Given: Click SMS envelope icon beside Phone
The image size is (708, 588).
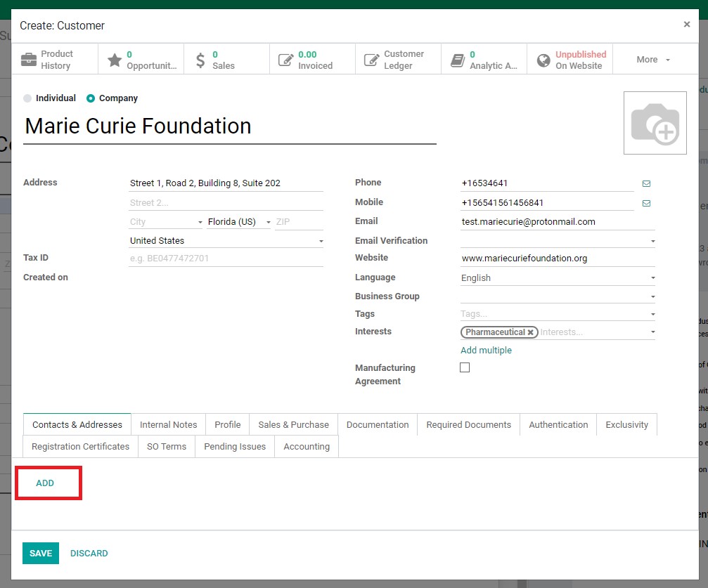Looking at the screenshot, I should point(646,183).
